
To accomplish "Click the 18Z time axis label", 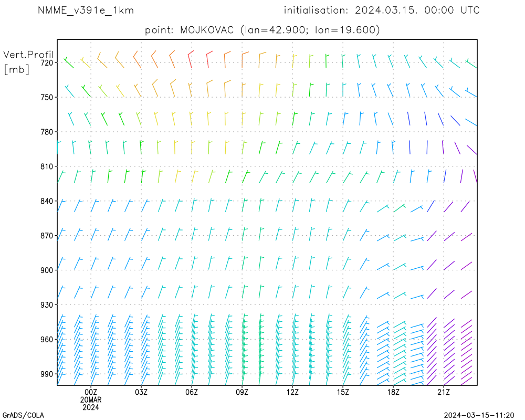I will [x=393, y=392].
